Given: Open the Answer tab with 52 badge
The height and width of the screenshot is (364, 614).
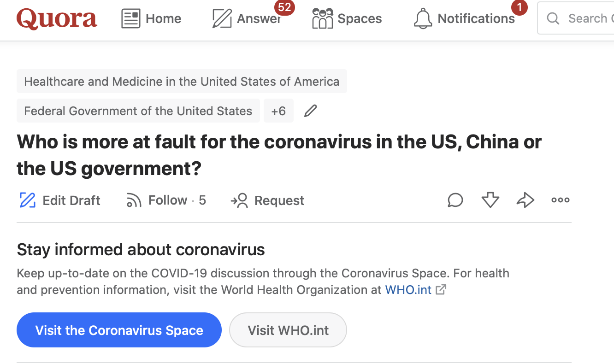Looking at the screenshot, I should [x=247, y=19].
